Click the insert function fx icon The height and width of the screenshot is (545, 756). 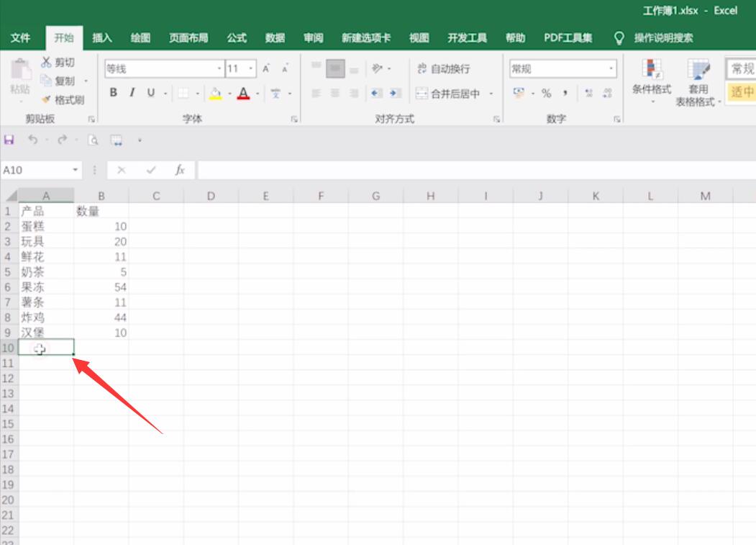[180, 170]
